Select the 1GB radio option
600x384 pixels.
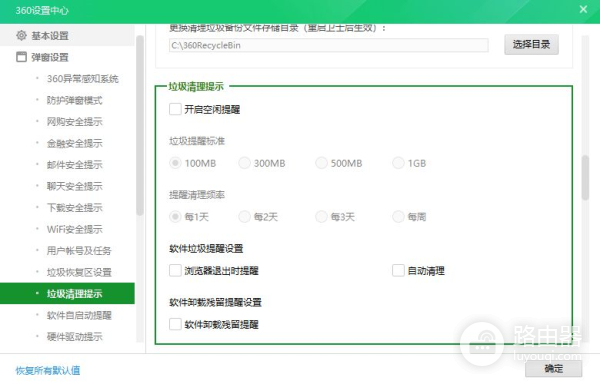coord(398,163)
